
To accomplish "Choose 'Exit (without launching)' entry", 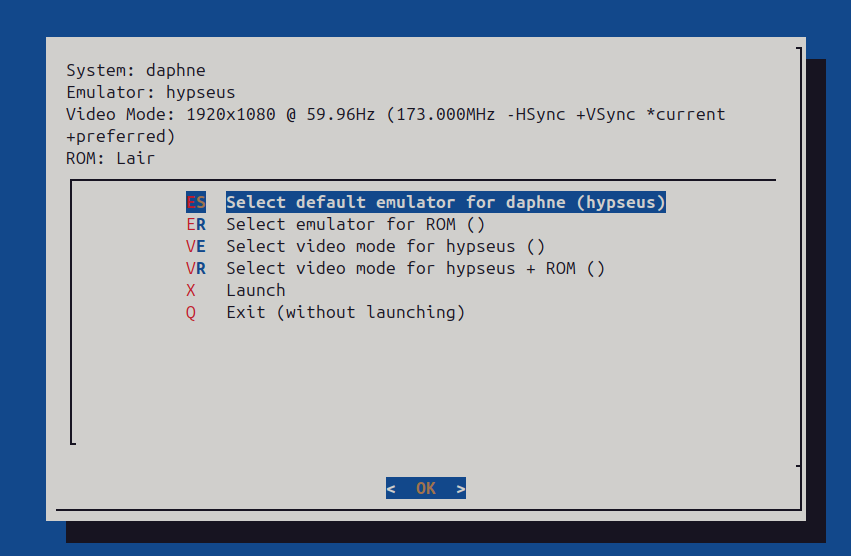I will 346,312.
